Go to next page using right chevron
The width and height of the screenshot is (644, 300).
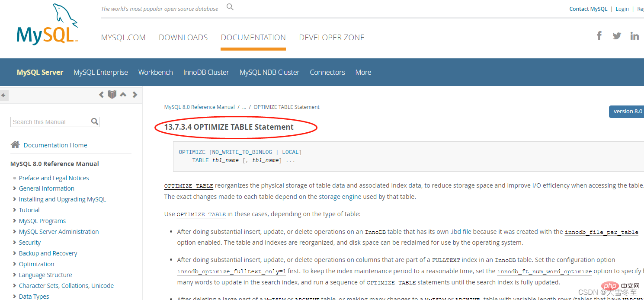[x=135, y=95]
